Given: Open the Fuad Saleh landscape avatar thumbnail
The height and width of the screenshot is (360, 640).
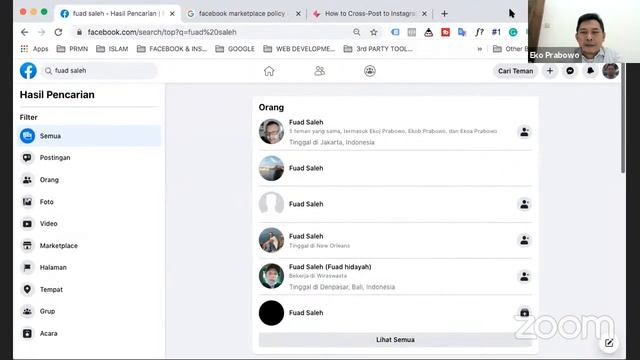Looking at the screenshot, I should (271, 168).
